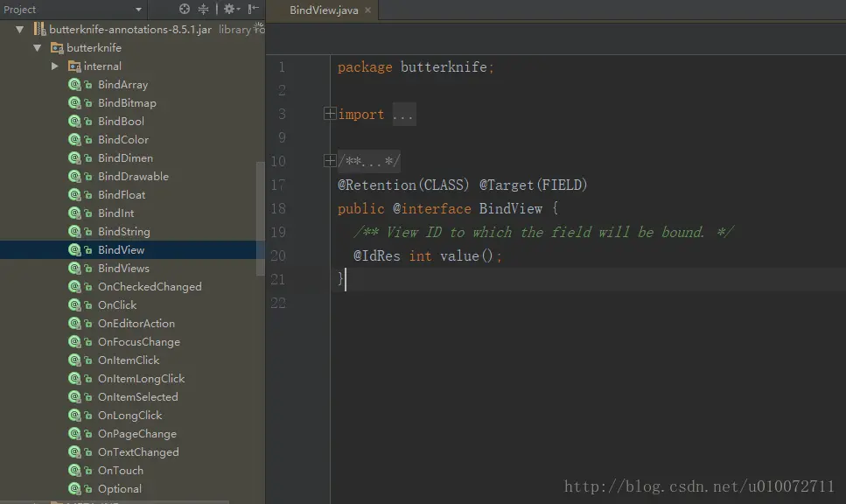This screenshot has width=846, height=504.
Task: Select OnTouch in the project tree
Action: coord(121,470)
